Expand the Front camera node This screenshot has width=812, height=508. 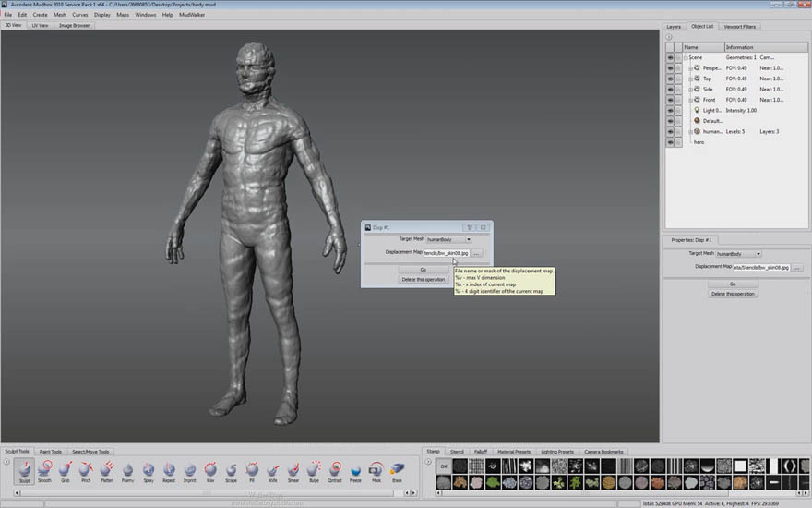pos(690,100)
